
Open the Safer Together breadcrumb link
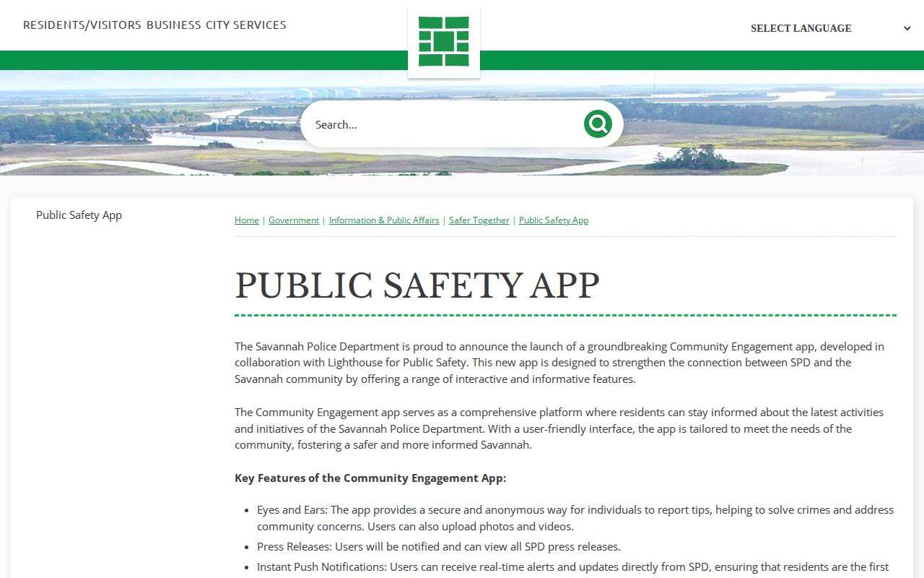479,220
